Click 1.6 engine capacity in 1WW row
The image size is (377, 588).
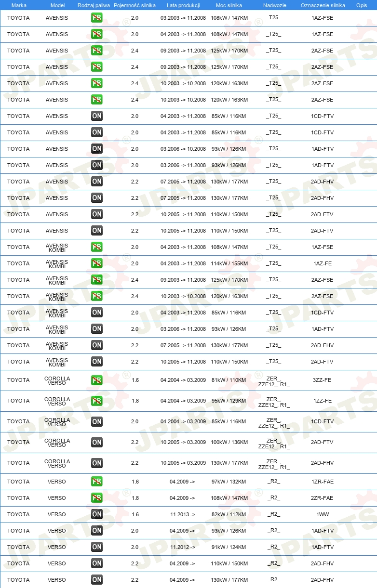coord(135,514)
